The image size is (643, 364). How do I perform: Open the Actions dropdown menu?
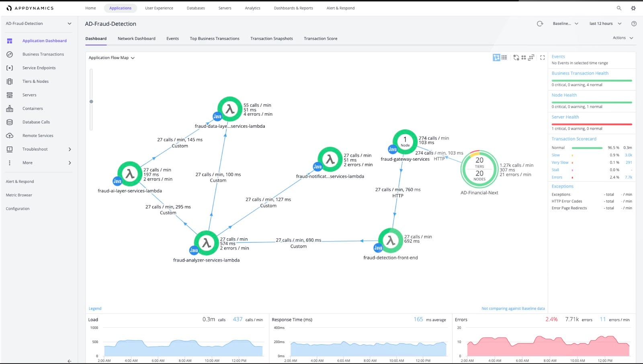[x=623, y=38]
